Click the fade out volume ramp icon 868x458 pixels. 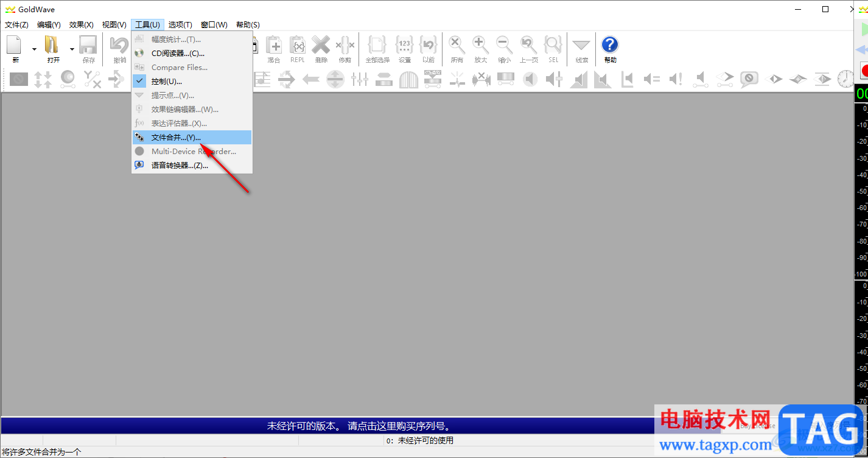pos(603,79)
